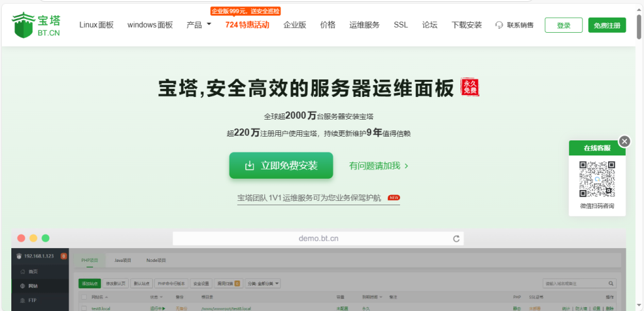This screenshot has height=311, width=644.
Task: Click the 联系销售 link
Action: (x=520, y=25)
